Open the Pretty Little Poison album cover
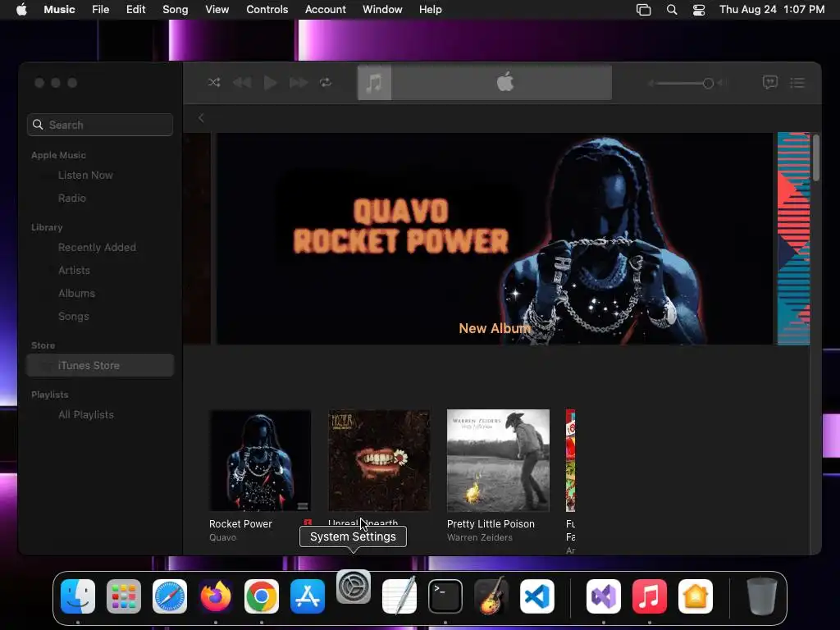Viewport: 840px width, 630px height. tap(498, 461)
